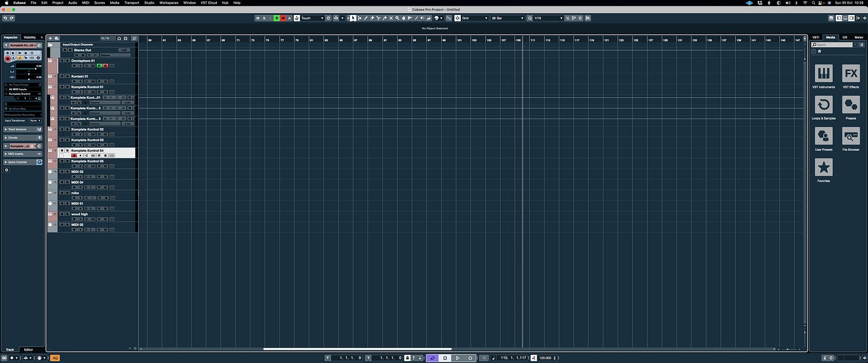Screen dimensions: 868x363
Task: Click the left locator flag icon
Action: pyautogui.click(x=328, y=358)
